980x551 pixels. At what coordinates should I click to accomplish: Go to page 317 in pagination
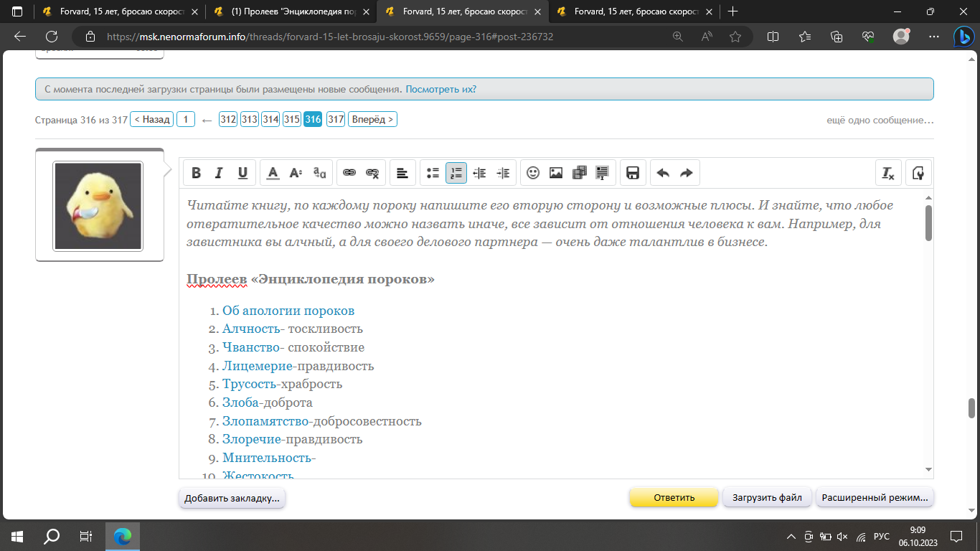coord(336,120)
